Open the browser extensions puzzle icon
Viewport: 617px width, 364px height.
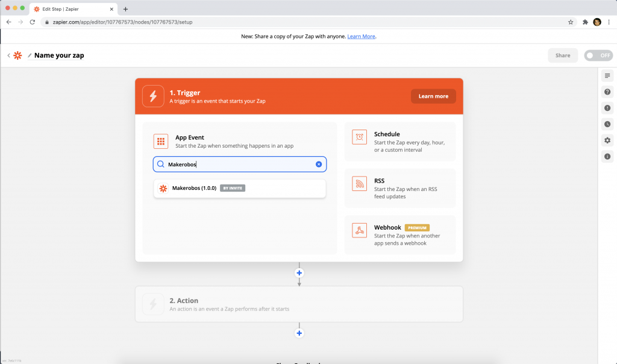point(585,22)
